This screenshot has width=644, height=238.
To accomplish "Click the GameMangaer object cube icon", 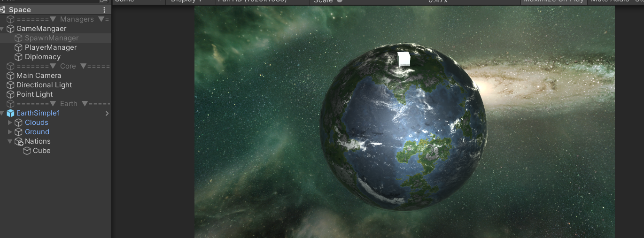I will [x=10, y=29].
